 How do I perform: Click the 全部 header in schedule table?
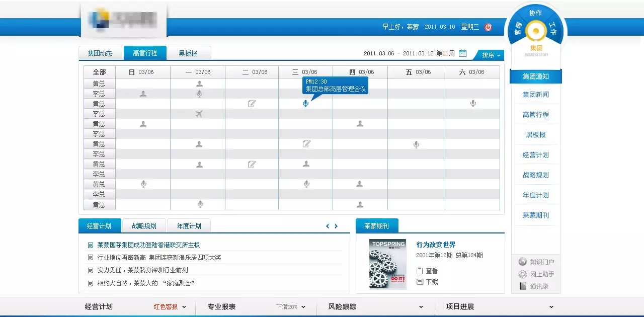coord(100,72)
